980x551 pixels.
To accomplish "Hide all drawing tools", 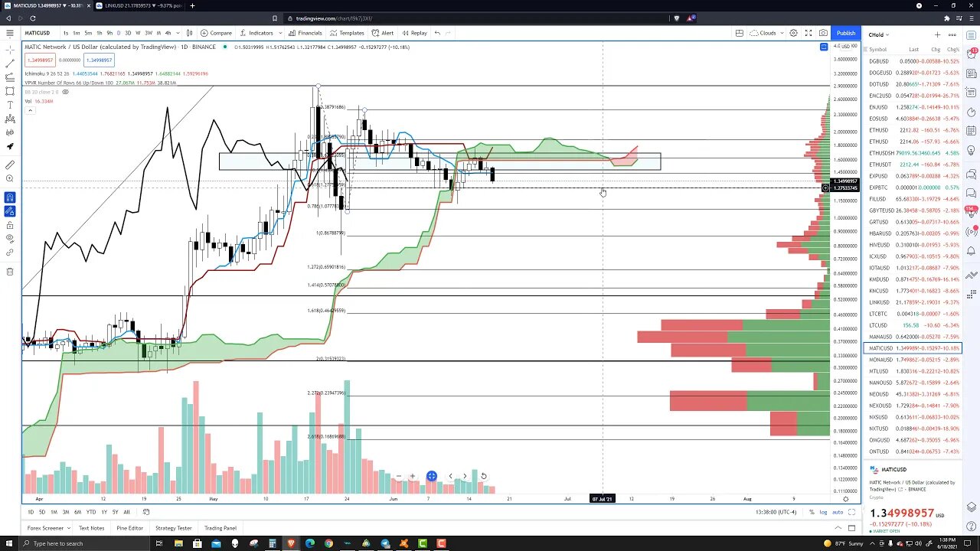I will tap(9, 239).
